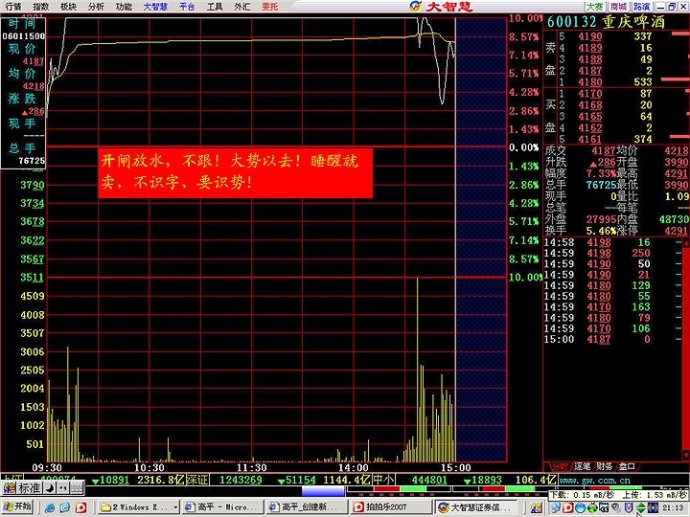Select the 财务 (Finance) tab
690x517 pixels.
[x=605, y=466]
